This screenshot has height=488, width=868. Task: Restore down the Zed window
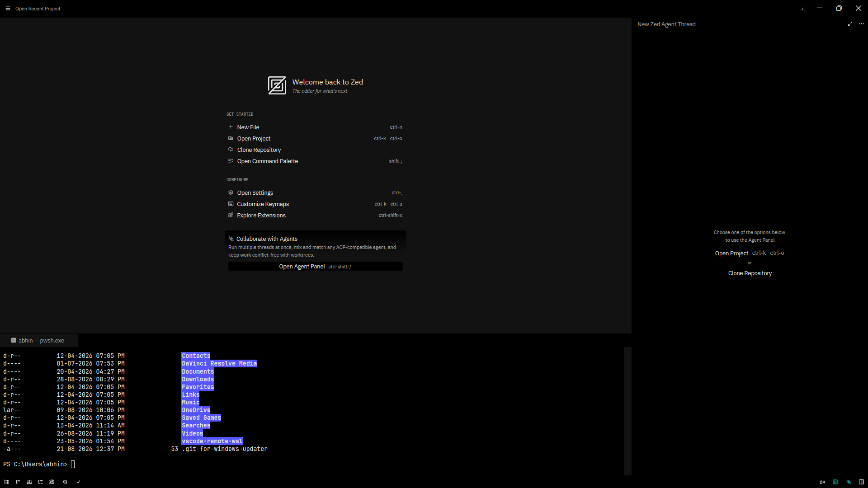(x=839, y=9)
